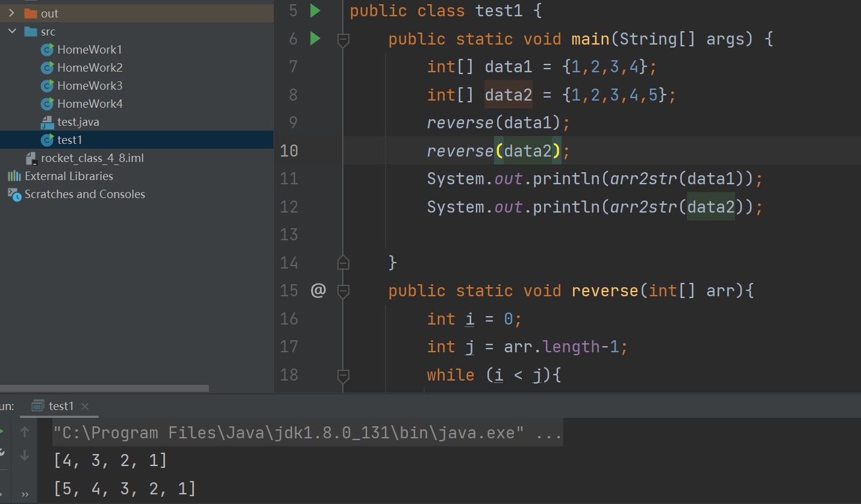Click the blue src folder icon
The height and width of the screenshot is (504, 861).
tap(31, 31)
